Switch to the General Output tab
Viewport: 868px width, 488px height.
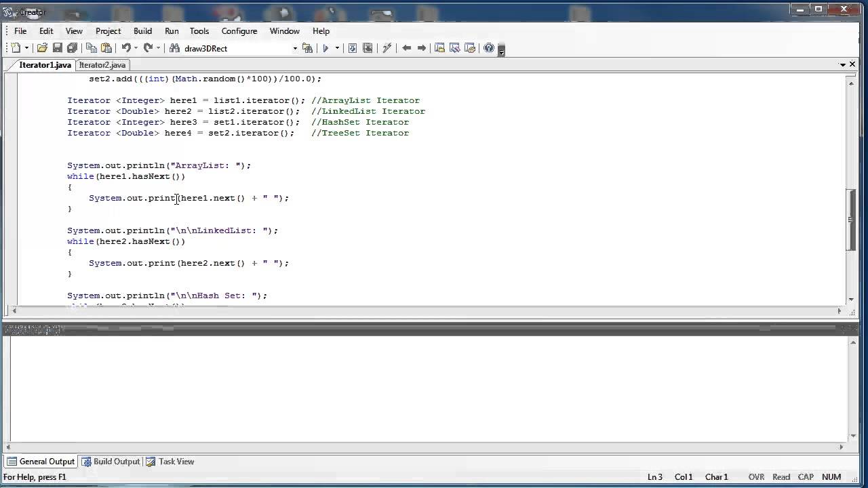pos(41,462)
